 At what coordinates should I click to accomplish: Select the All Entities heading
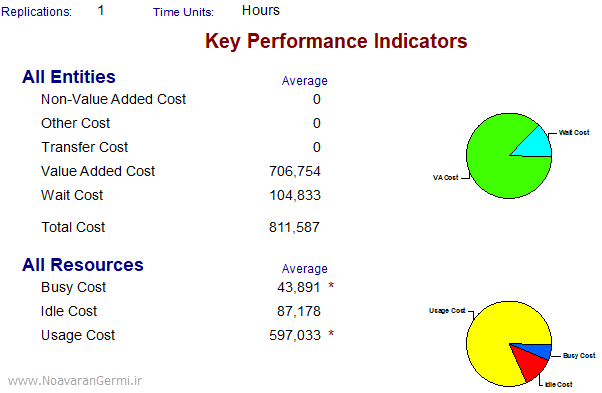tap(69, 77)
